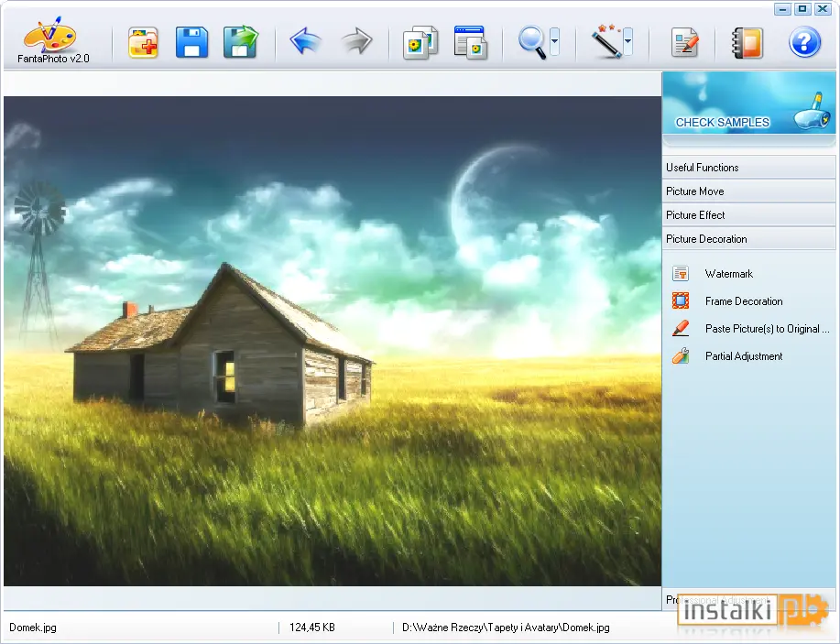The width and height of the screenshot is (840, 644).
Task: Undo with the blue back arrow
Action: [x=305, y=41]
